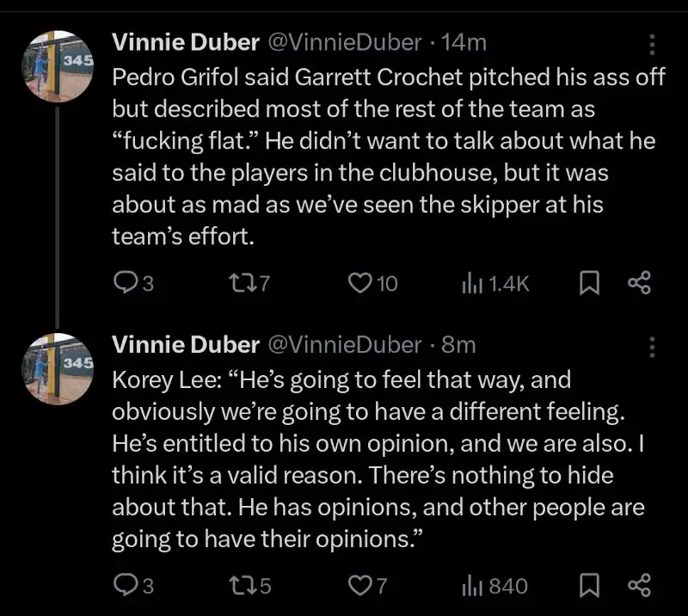Open more options on second tweet
This screenshot has width=688, height=616.
(x=652, y=347)
